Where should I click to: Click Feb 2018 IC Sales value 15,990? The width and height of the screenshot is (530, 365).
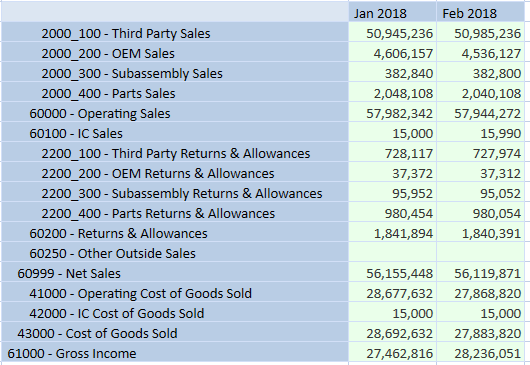coord(501,133)
